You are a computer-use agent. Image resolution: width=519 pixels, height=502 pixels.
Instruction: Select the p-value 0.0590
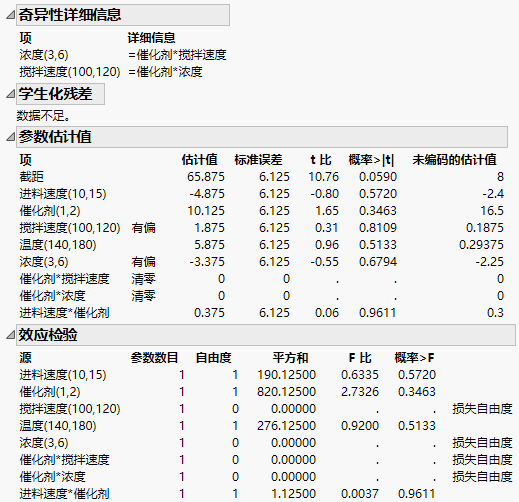(x=378, y=177)
